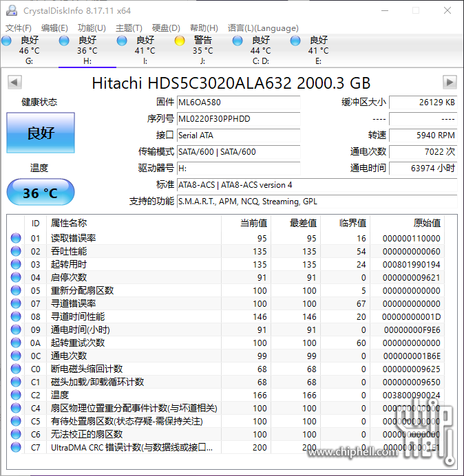
Task: Click status orb for attribute C5 有待处置扇区数
Action: click(x=16, y=421)
